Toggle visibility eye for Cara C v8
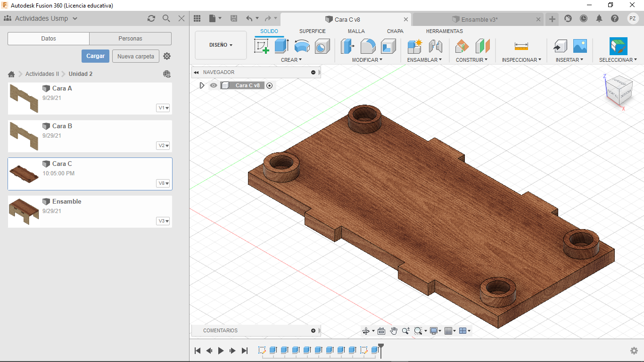The width and height of the screenshot is (644, 362). 214,85
